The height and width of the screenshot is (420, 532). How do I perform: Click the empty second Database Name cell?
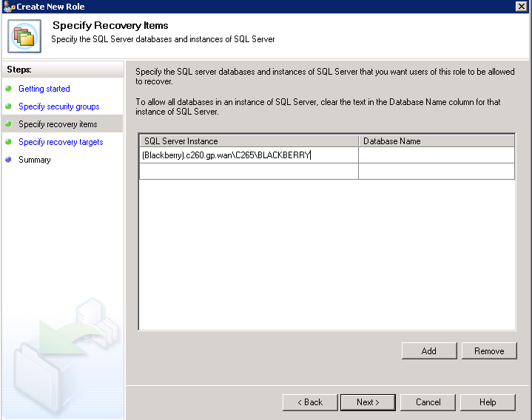coord(437,172)
